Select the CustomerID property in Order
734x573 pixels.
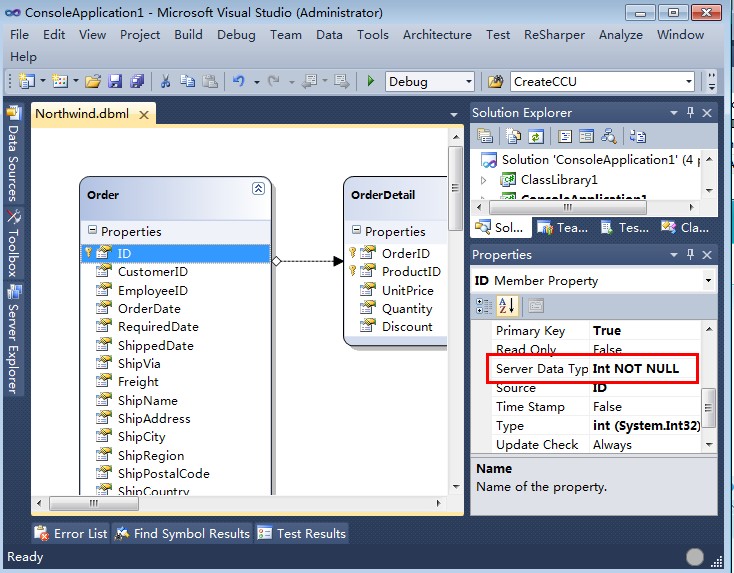click(176, 272)
